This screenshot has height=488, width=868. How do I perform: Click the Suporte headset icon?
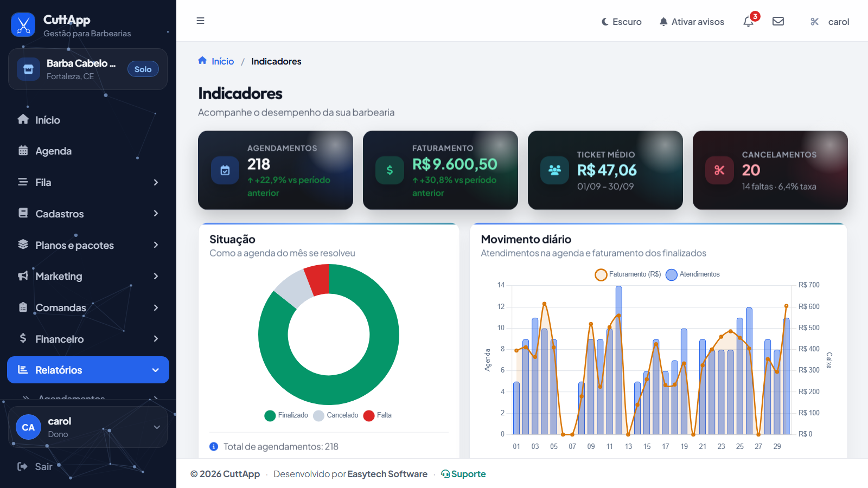[x=445, y=474]
